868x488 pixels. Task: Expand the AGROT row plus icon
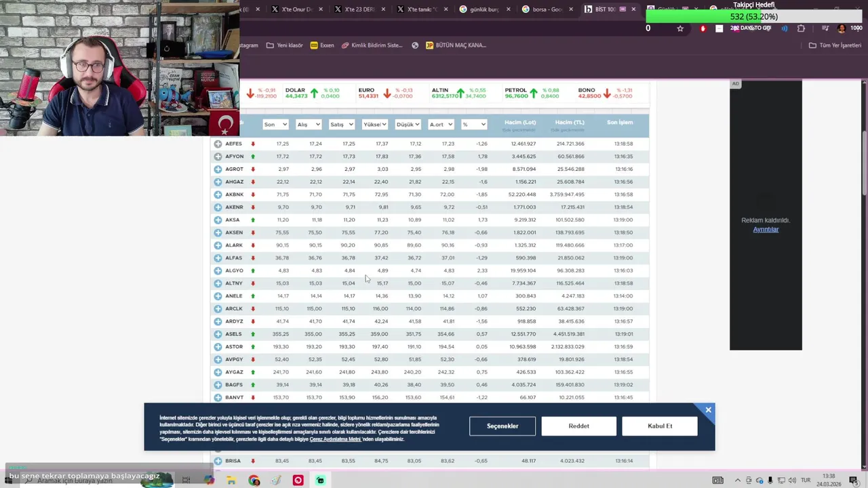click(218, 169)
